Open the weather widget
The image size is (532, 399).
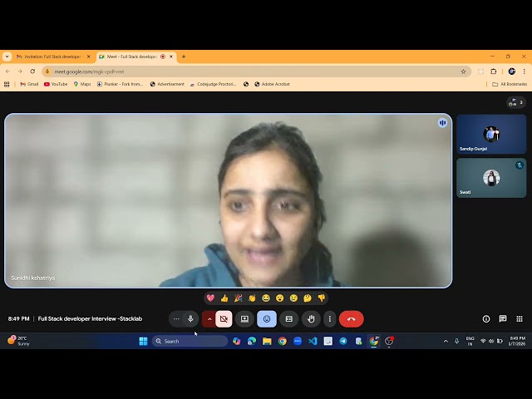18,341
